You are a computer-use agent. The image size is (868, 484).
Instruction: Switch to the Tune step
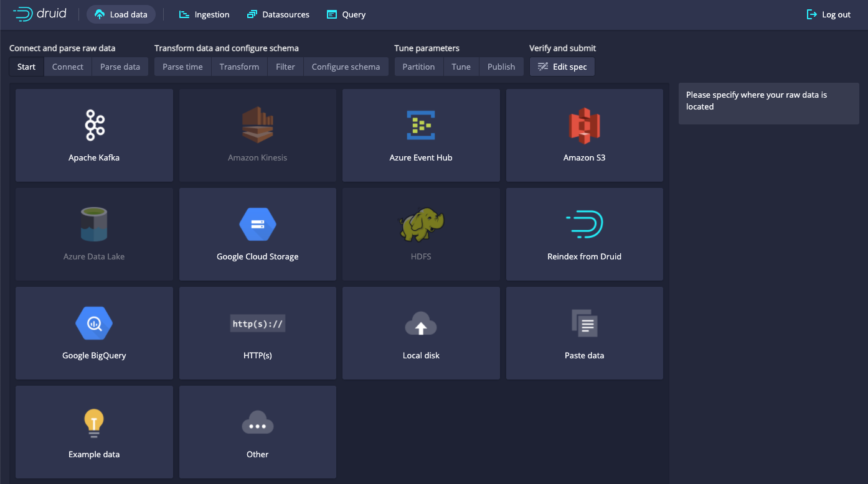(461, 67)
